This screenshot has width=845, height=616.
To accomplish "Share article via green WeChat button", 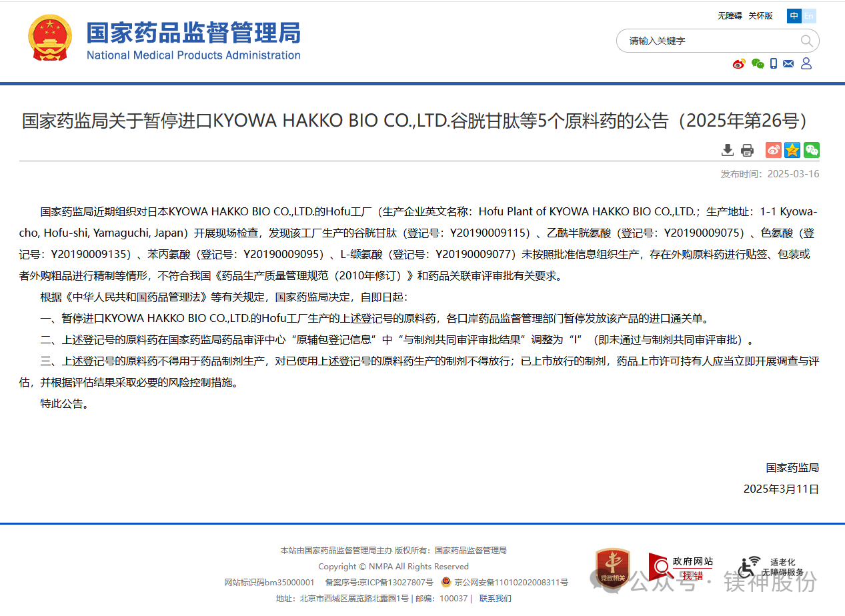I will coord(812,150).
